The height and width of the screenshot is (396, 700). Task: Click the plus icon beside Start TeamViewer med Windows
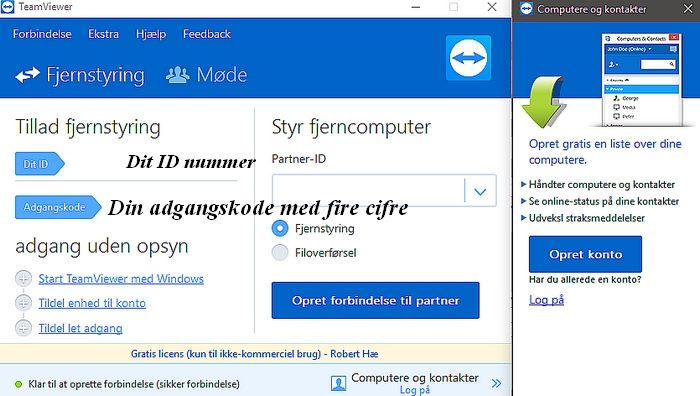click(23, 279)
